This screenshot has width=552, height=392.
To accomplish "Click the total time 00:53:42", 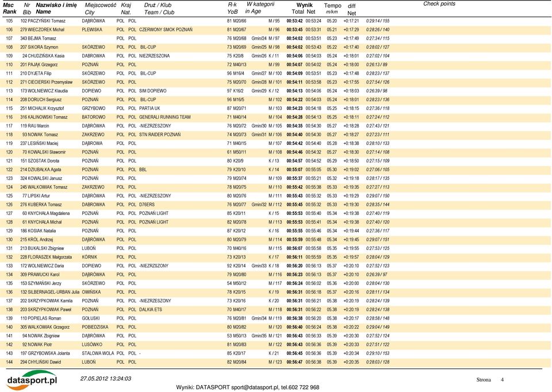I will (294, 21).
